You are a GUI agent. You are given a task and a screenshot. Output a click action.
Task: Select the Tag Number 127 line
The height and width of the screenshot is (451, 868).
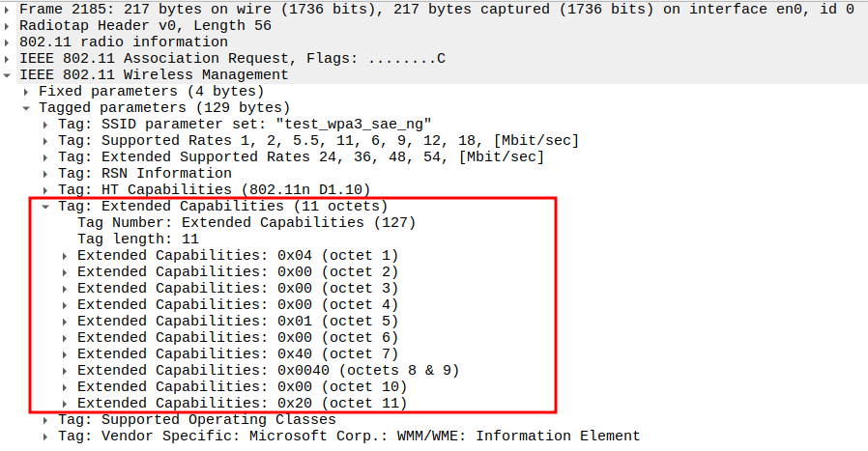pyautogui.click(x=246, y=222)
